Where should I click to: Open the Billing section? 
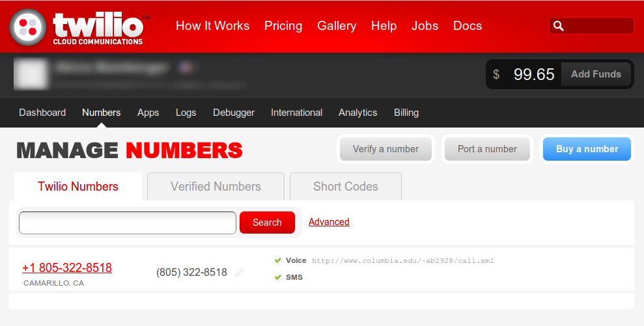(406, 113)
